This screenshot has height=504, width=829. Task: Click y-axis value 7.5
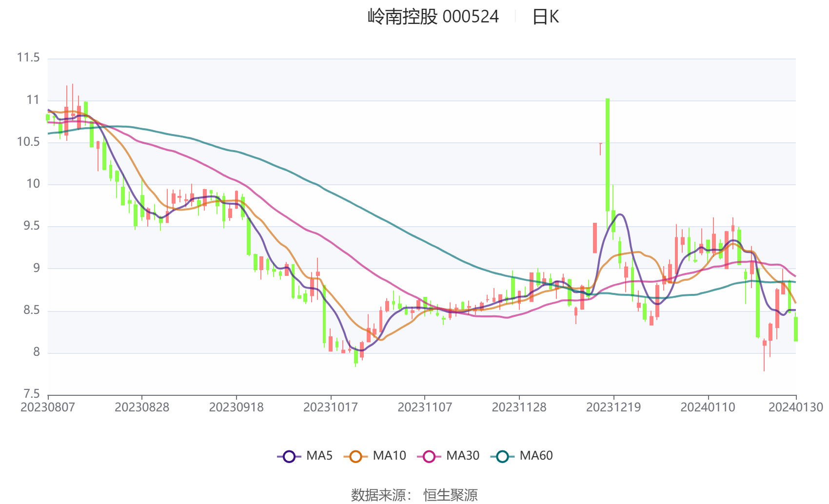click(32, 394)
